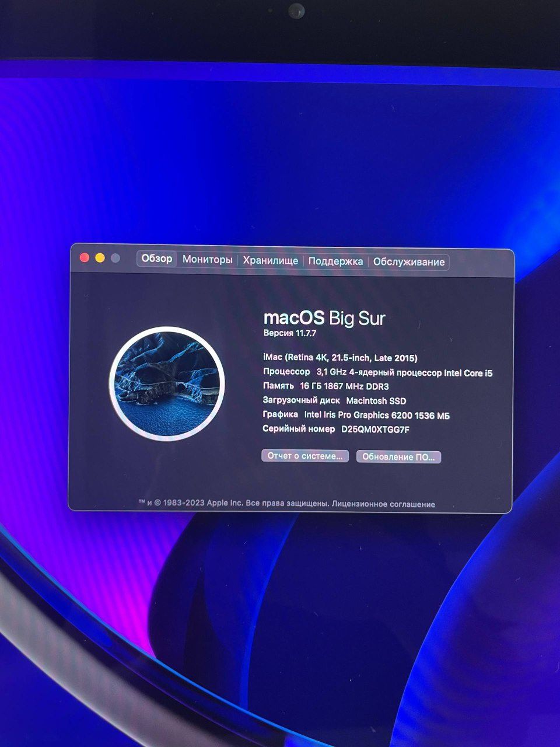Minimize window with yellow button
Viewport: 560px width, 747px height.
tap(100, 258)
